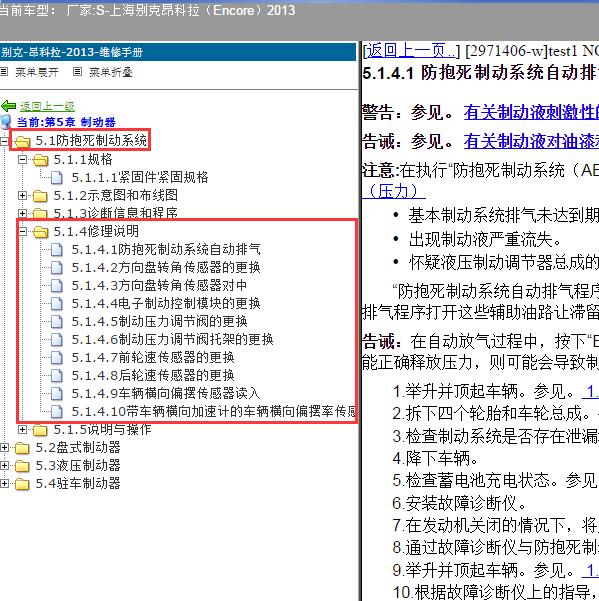Click 菜单折叠 to collapse all menus
The width and height of the screenshot is (599, 601).
(111, 72)
